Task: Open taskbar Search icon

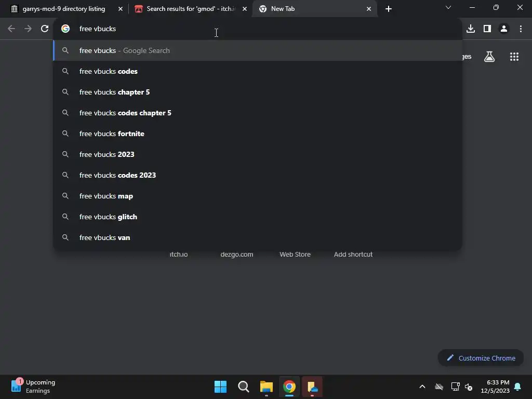Action: tap(243, 387)
